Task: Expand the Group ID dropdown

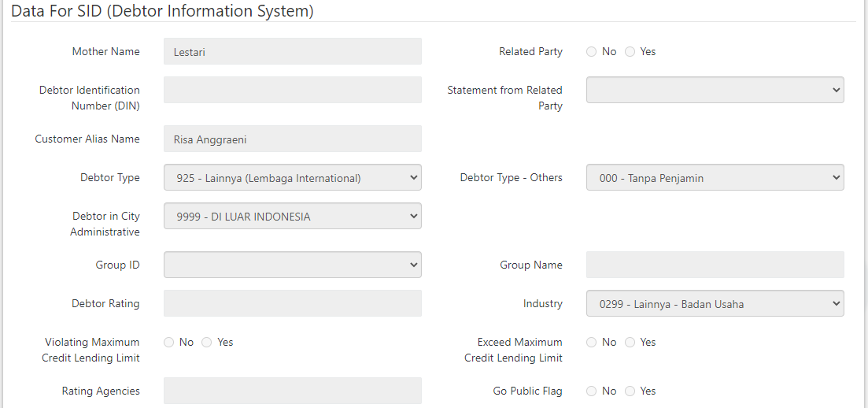Action: coord(292,265)
